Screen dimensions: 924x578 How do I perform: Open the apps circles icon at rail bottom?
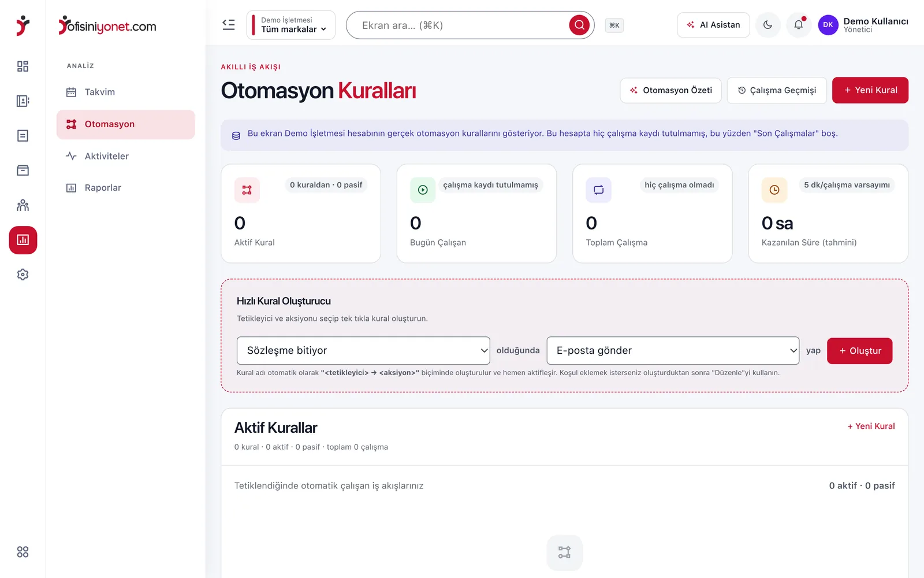click(x=23, y=552)
